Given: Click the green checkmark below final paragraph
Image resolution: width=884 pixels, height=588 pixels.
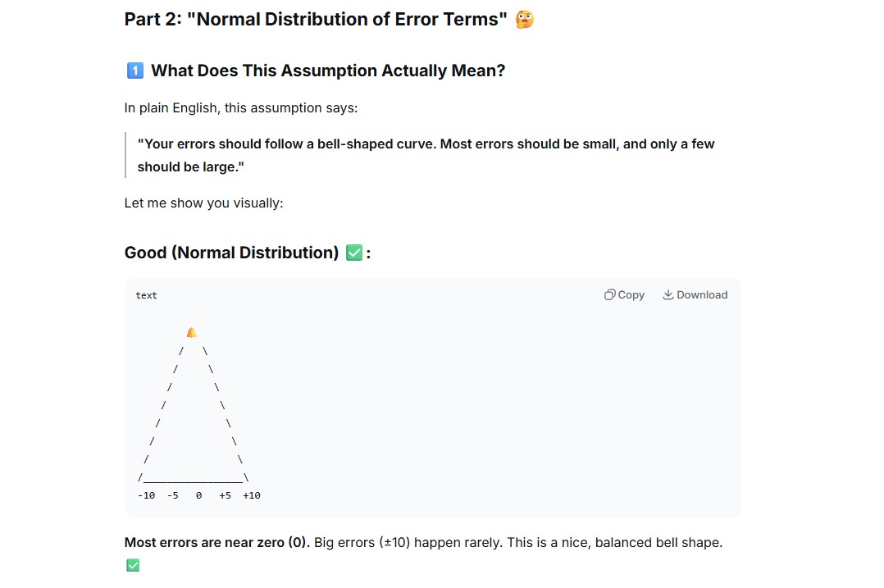Looking at the screenshot, I should click(x=133, y=565).
